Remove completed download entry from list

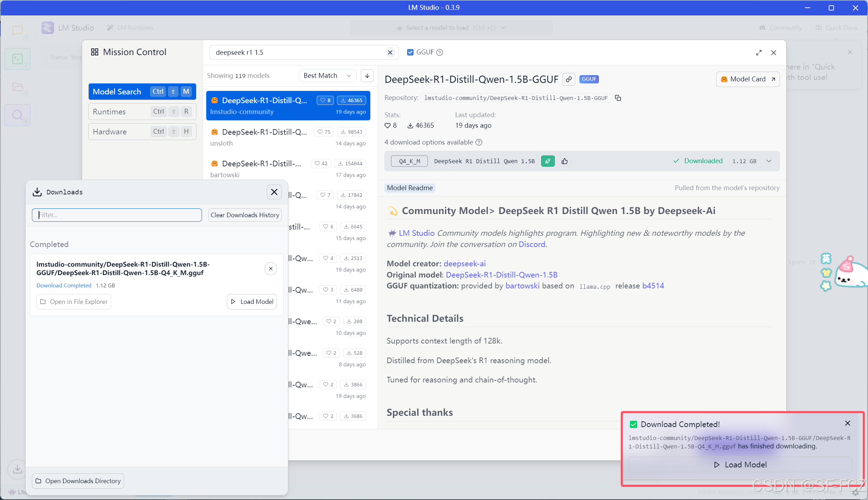[270, 269]
